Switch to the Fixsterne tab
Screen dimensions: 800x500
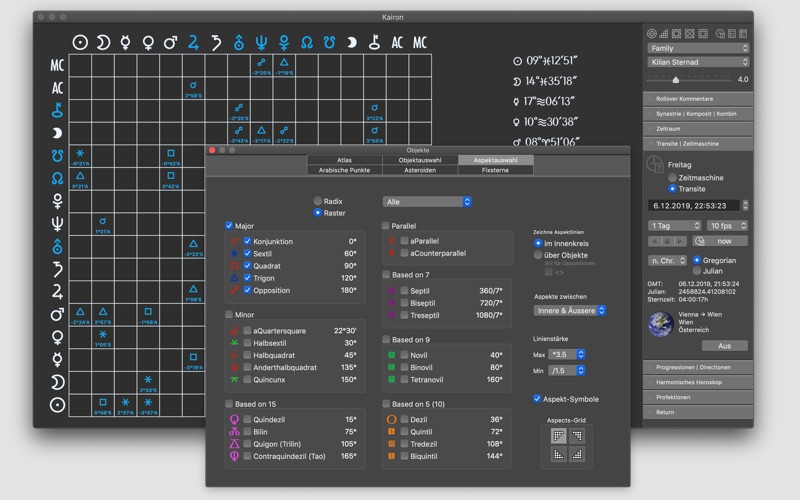coord(495,170)
